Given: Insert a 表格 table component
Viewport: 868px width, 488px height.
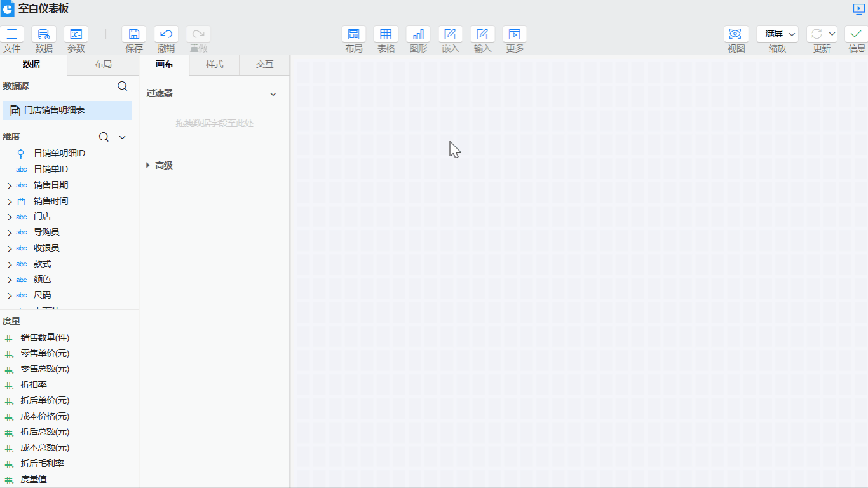Looking at the screenshot, I should point(386,34).
